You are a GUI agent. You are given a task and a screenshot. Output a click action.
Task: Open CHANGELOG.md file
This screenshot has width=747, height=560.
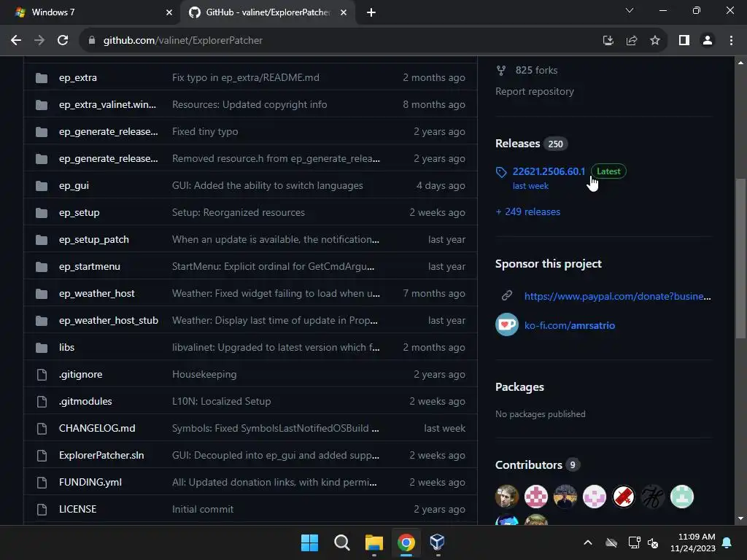point(97,429)
